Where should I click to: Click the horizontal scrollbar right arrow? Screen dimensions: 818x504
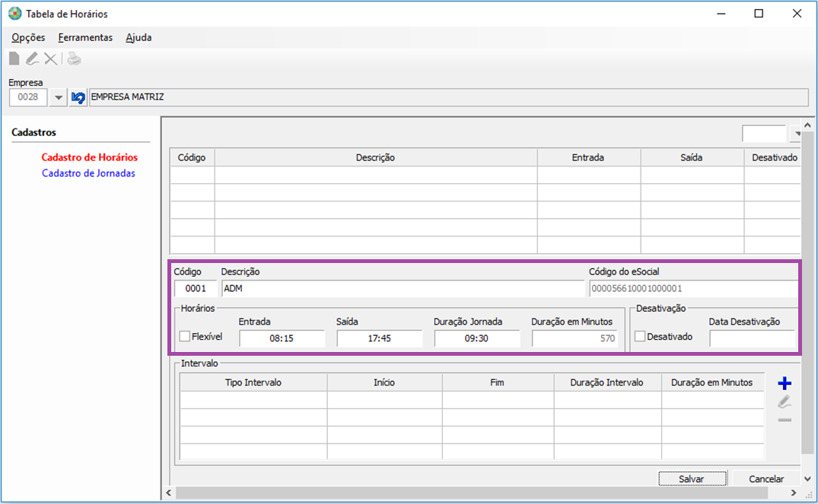click(x=794, y=493)
